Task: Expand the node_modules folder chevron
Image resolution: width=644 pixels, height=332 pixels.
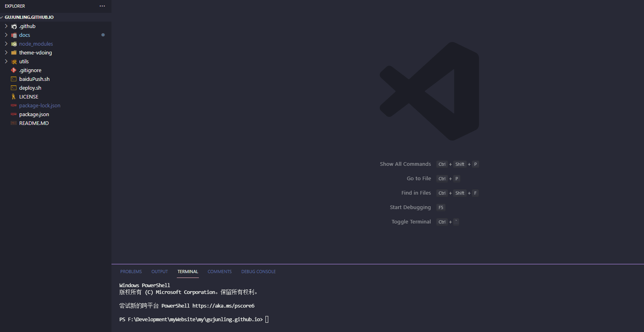Action: click(x=6, y=44)
